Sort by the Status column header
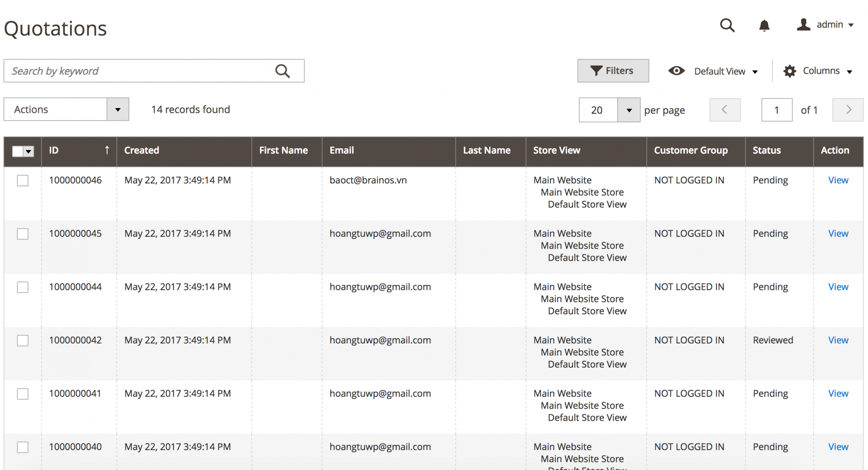Viewport: 868px width, 470px height. [x=766, y=150]
